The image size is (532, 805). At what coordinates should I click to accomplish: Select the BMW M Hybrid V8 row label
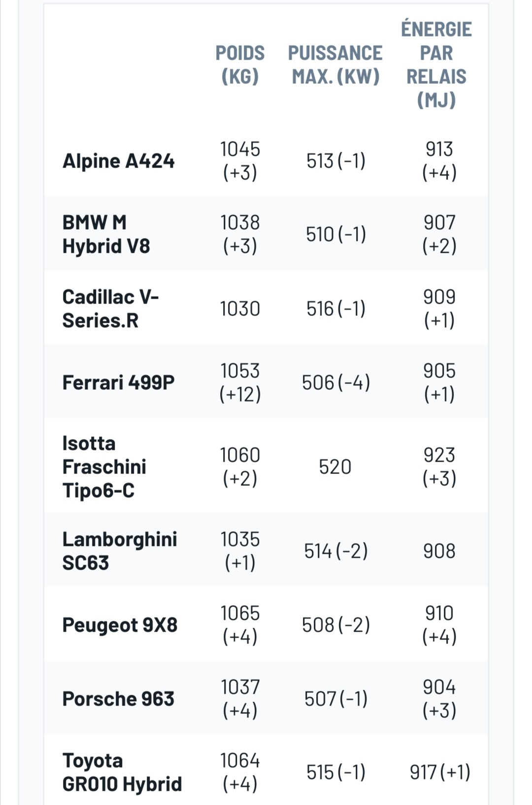tap(106, 234)
